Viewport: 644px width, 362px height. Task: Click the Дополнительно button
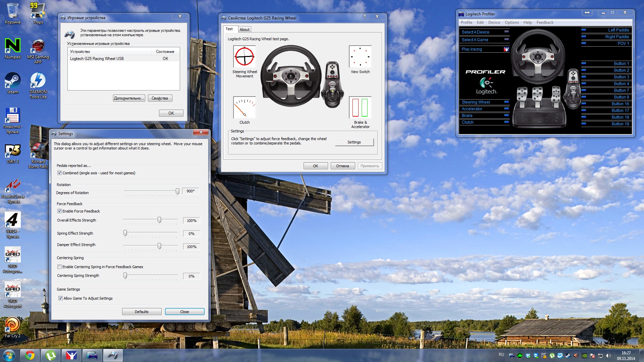129,98
